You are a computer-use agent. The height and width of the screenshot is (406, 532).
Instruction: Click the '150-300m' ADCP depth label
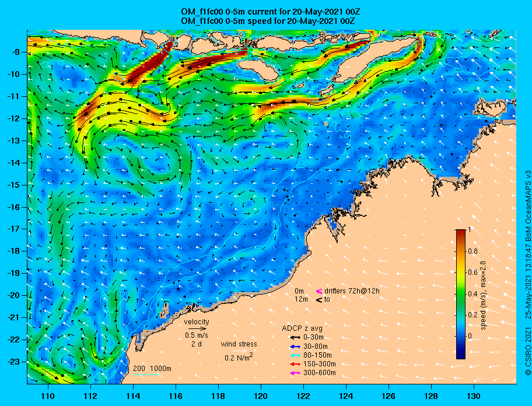319,364
